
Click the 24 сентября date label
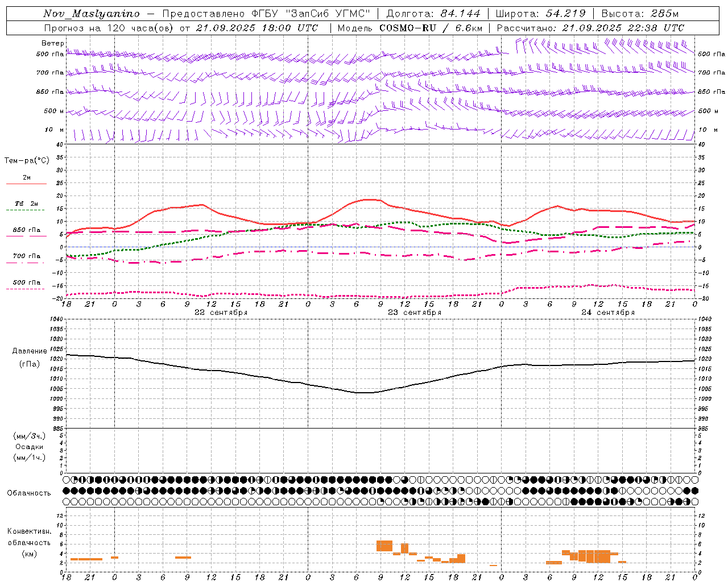click(607, 313)
